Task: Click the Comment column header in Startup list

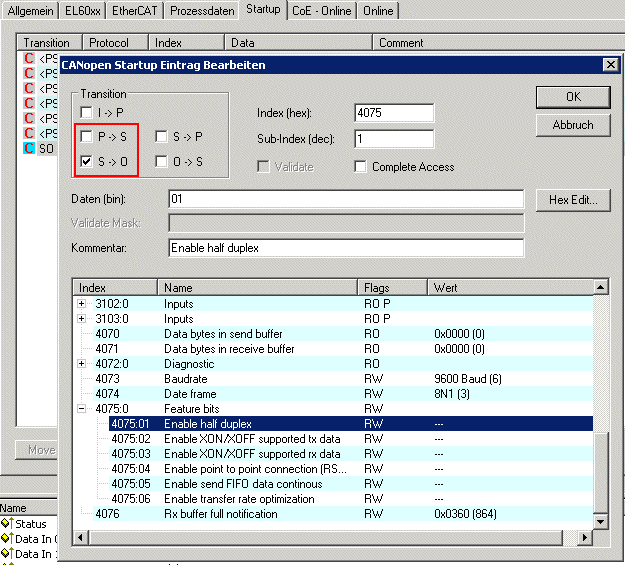Action: [498, 43]
